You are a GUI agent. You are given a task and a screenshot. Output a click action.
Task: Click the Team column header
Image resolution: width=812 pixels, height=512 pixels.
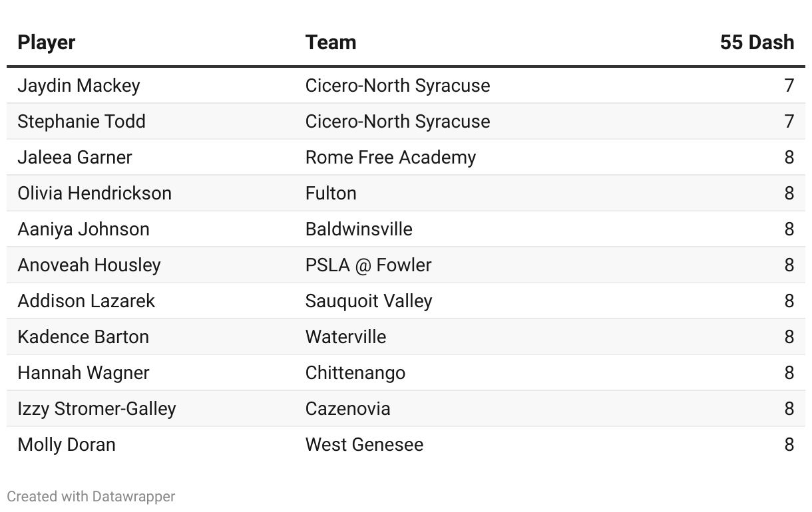[x=331, y=43]
